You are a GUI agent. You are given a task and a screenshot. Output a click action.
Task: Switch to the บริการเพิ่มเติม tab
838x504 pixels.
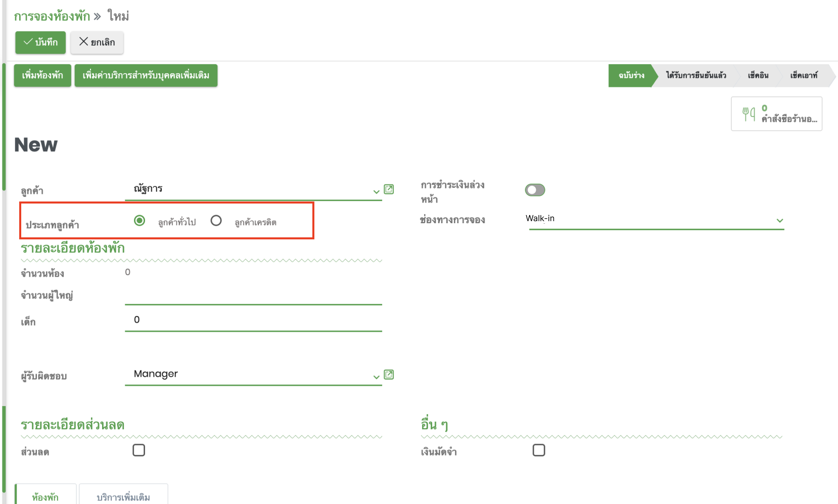123,497
